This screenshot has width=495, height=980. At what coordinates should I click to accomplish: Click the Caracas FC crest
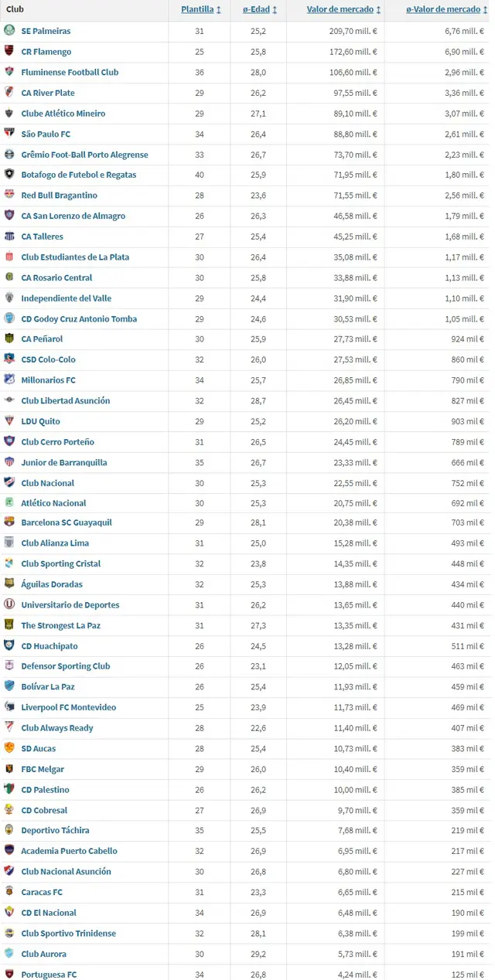pyautogui.click(x=10, y=892)
